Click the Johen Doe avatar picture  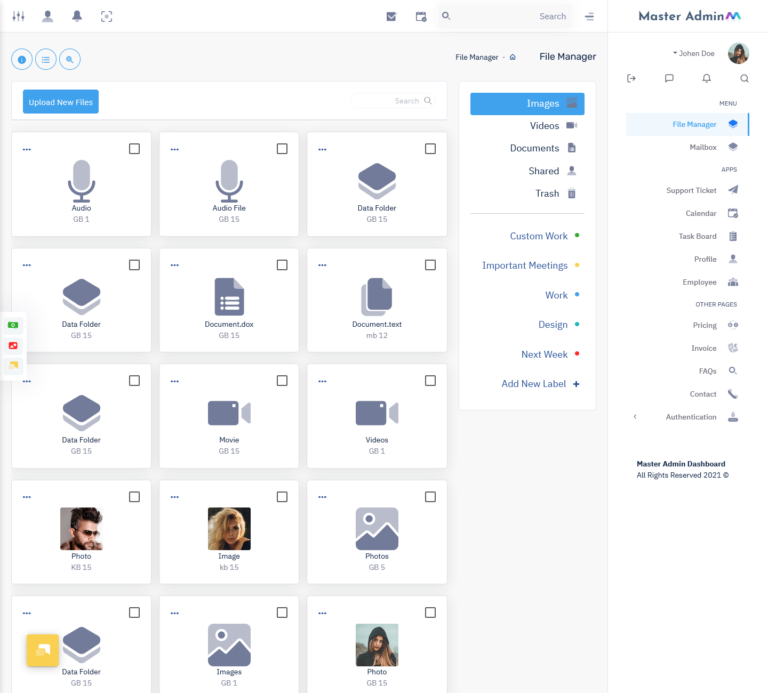pos(738,53)
